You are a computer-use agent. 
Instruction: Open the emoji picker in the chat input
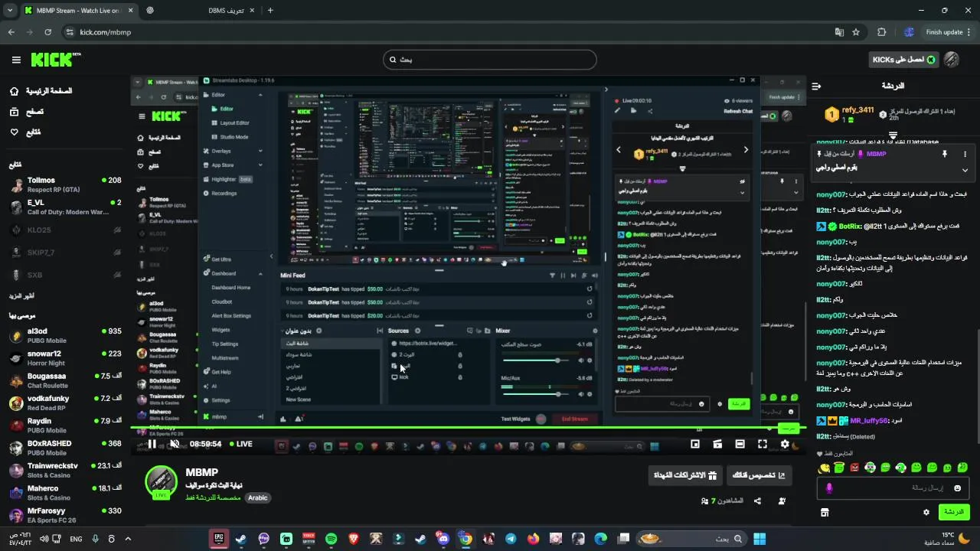(957, 487)
